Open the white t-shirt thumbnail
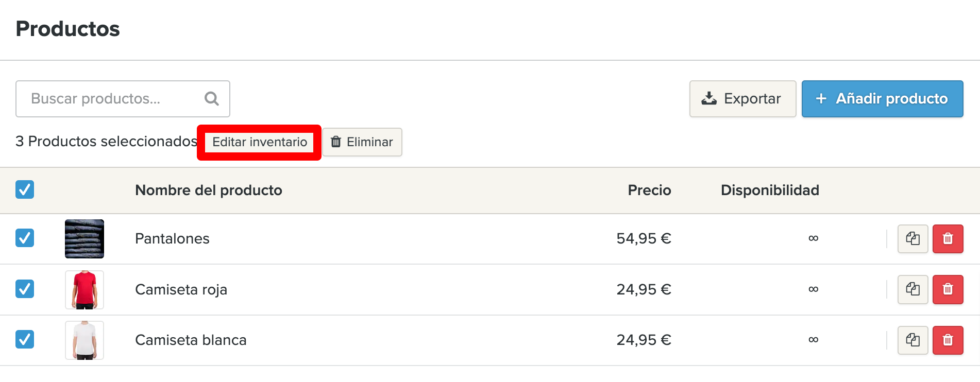Viewport: 980px width, 382px height. (x=85, y=340)
